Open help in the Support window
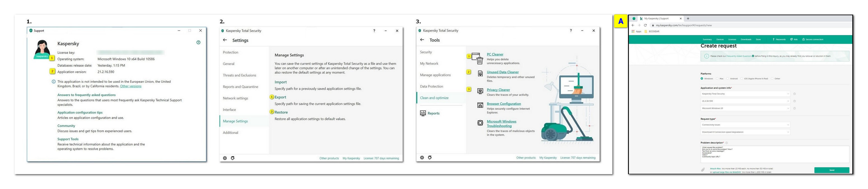The height and width of the screenshot is (189, 868). (x=199, y=42)
